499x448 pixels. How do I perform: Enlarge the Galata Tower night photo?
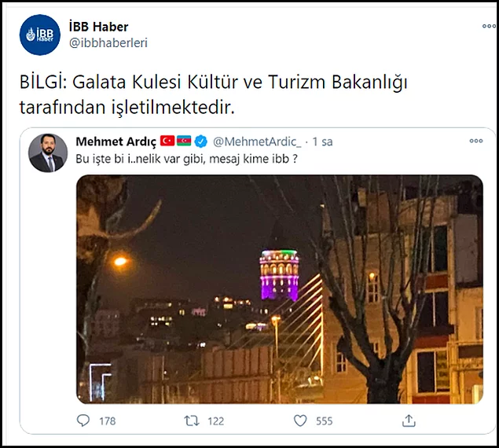[x=280, y=289]
